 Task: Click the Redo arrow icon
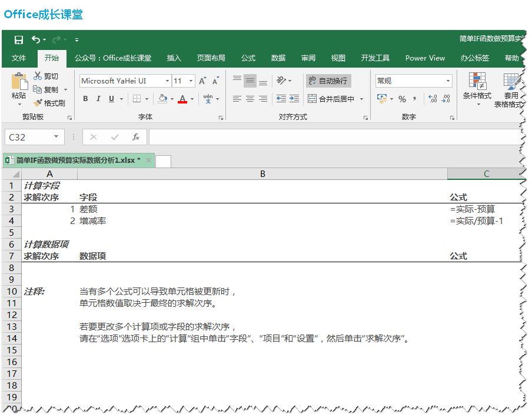coord(56,39)
